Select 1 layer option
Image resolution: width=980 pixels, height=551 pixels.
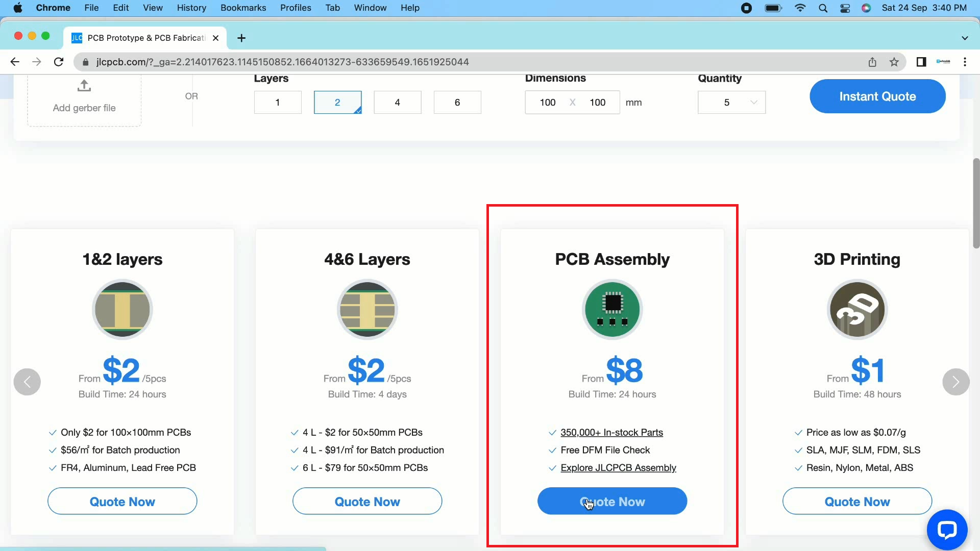[x=278, y=102]
